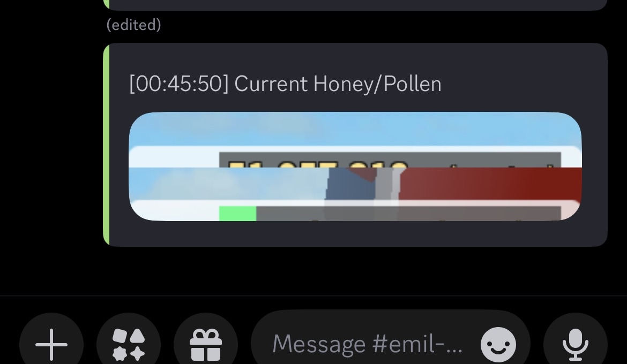Click the gray honey counter box
627x364 pixels.
tap(390, 160)
